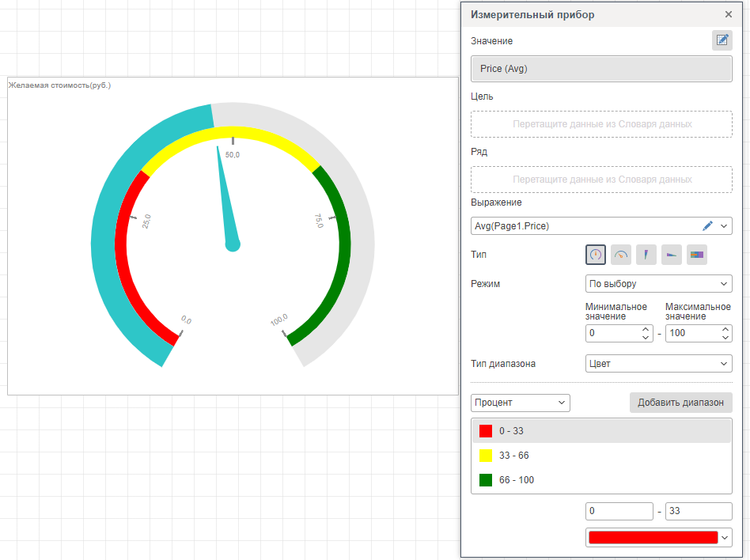Select the full circular gauge type
Viewport: 750px width, 560px height.
596,255
